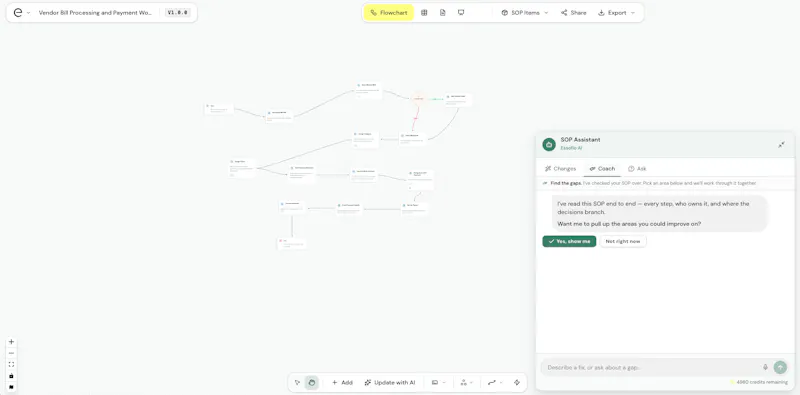Toggle the minimap icon below the lock
The image size is (800, 395).
tap(11, 387)
